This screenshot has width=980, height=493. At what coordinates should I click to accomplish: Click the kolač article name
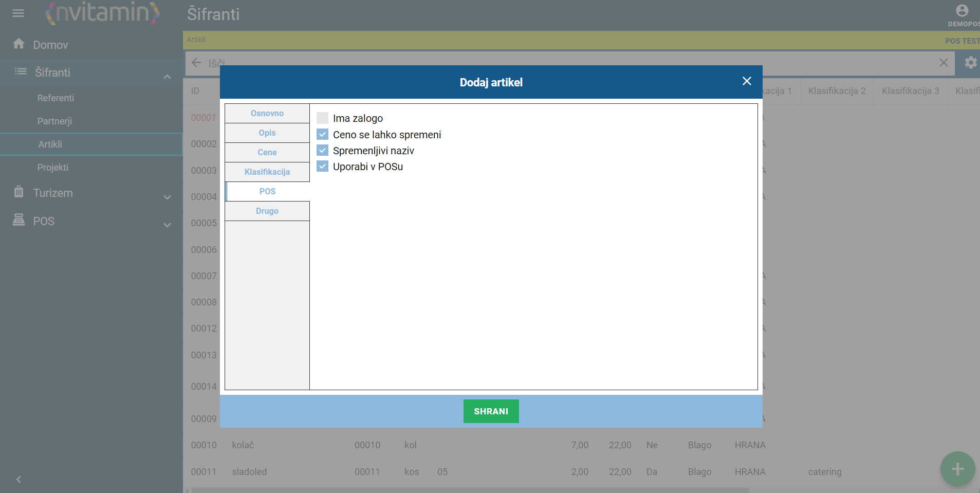tap(243, 445)
